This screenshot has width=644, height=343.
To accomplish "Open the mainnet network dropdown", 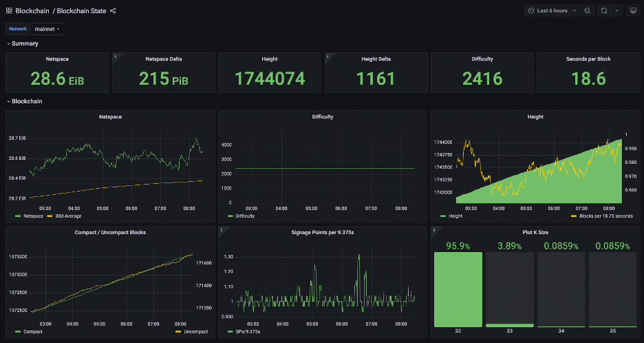I will [x=47, y=29].
